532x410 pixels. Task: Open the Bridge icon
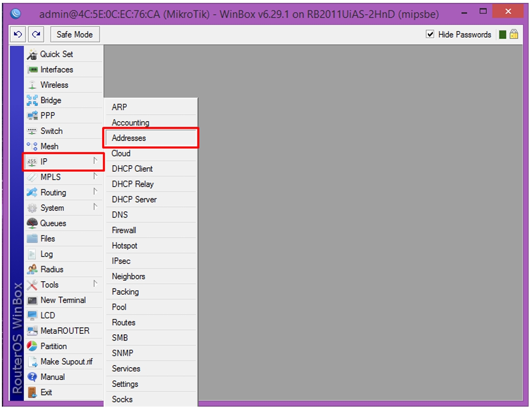click(32, 100)
